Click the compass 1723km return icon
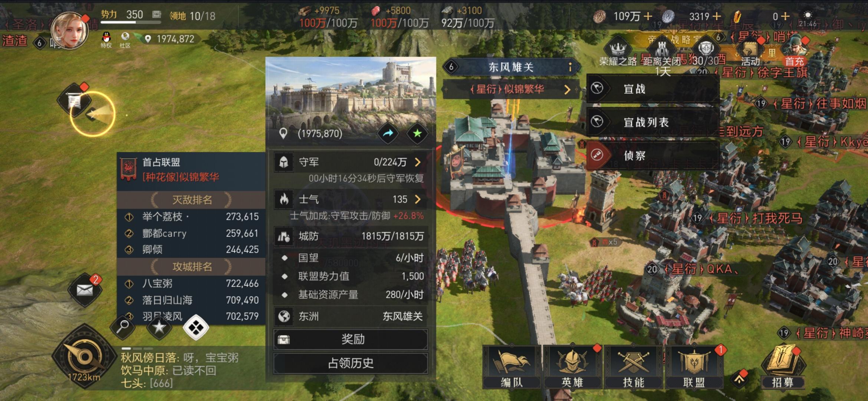The image size is (868, 401). 85,357
